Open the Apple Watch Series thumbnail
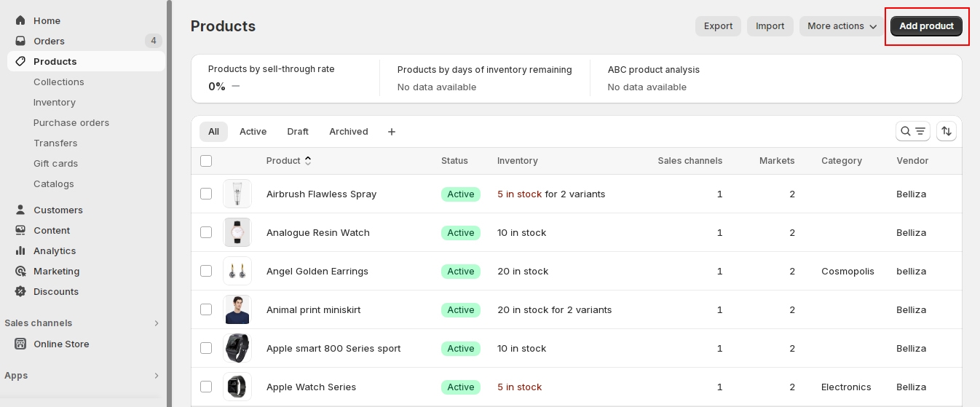Image resolution: width=980 pixels, height=407 pixels. pyautogui.click(x=237, y=387)
